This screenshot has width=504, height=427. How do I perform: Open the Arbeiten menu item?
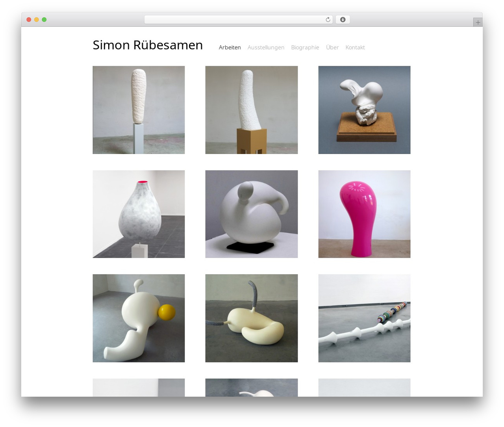pos(230,47)
